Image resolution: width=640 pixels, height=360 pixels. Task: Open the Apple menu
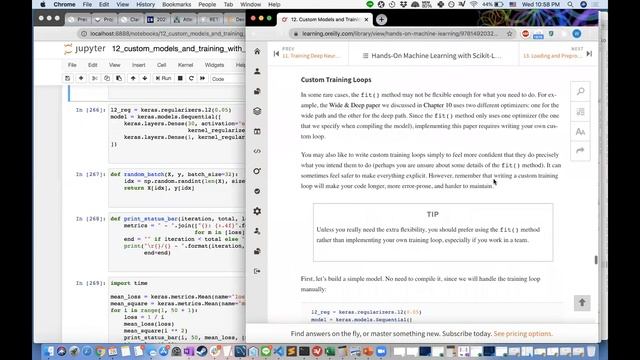pos(43,4)
